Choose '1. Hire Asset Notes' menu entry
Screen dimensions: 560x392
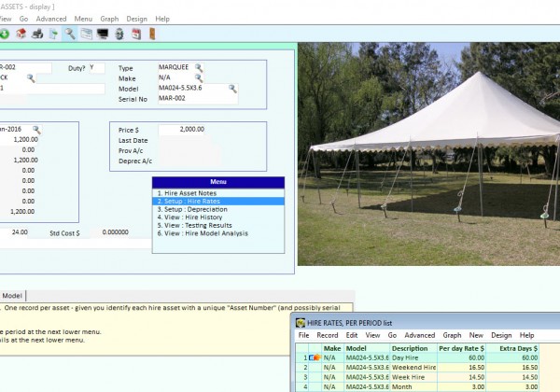(x=218, y=193)
